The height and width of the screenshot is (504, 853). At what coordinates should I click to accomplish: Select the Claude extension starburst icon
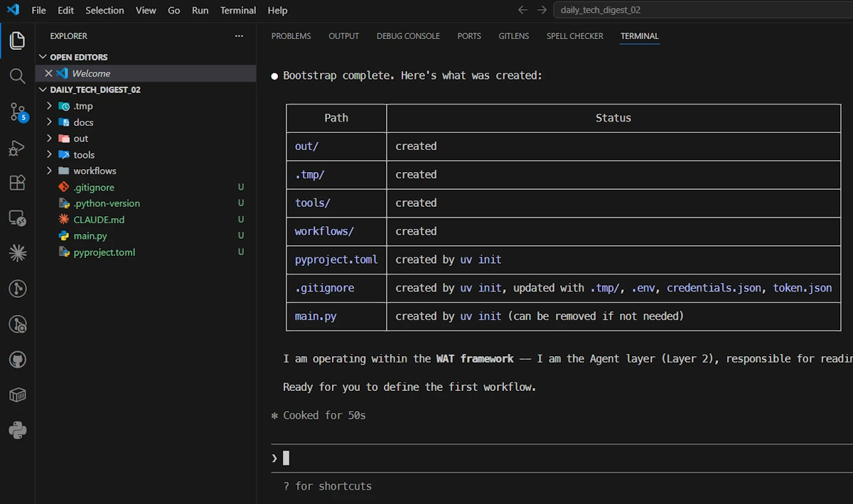click(x=18, y=252)
